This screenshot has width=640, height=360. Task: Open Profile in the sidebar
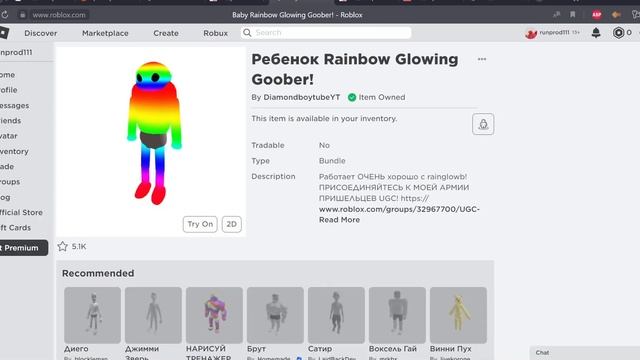click(x=9, y=90)
